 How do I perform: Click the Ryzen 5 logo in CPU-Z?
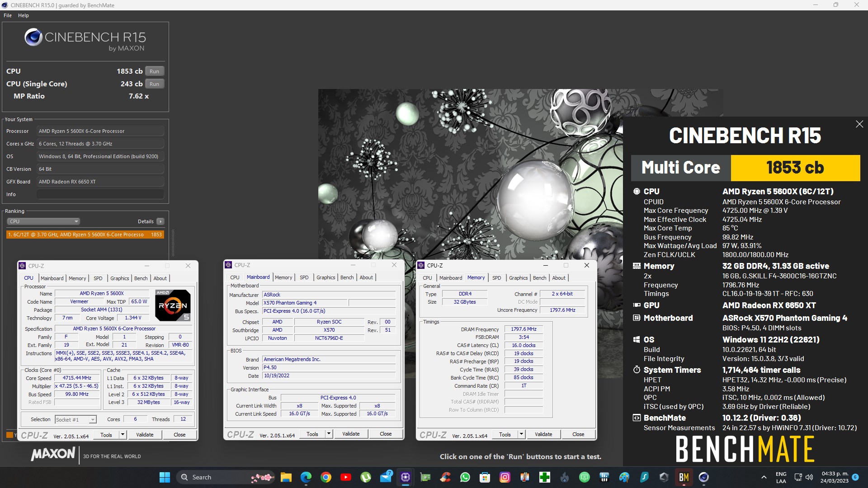[x=173, y=305]
